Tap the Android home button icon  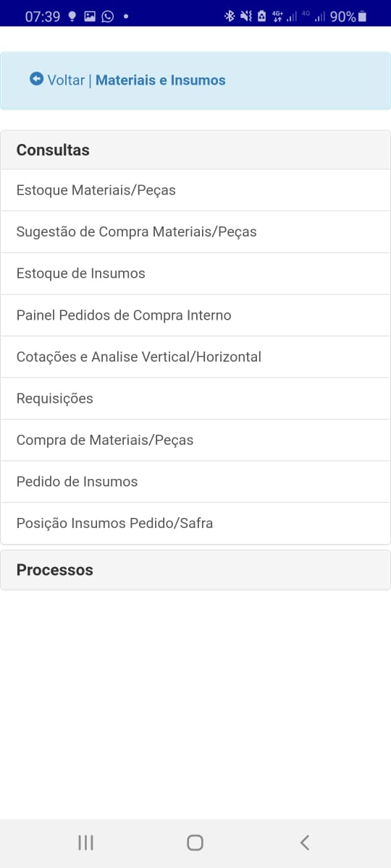click(x=195, y=842)
